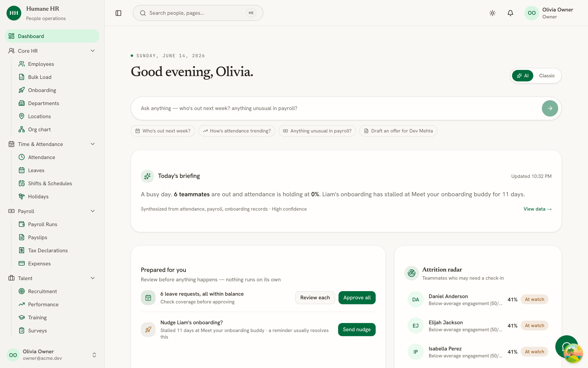Click the leave requests calendar-check icon
Image resolution: width=588 pixels, height=368 pixels.
click(148, 298)
